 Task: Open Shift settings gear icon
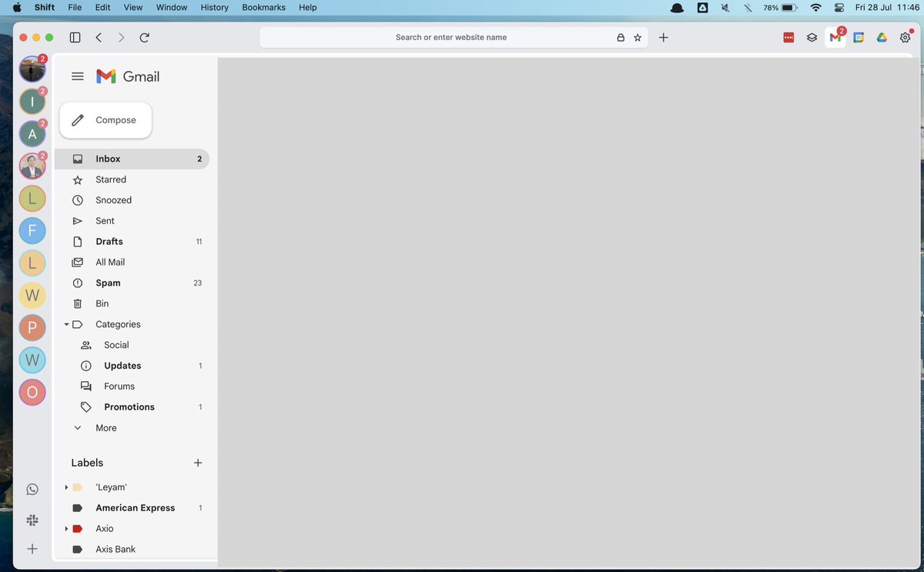906,37
